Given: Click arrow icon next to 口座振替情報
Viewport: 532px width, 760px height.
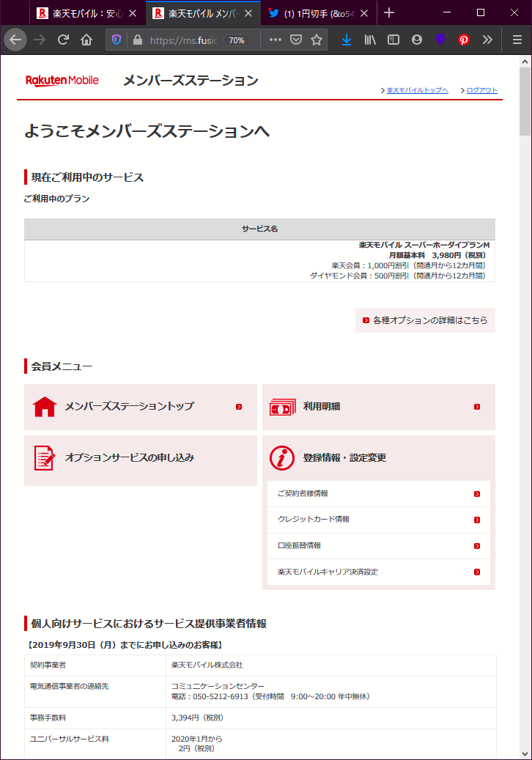Looking at the screenshot, I should tap(477, 546).
